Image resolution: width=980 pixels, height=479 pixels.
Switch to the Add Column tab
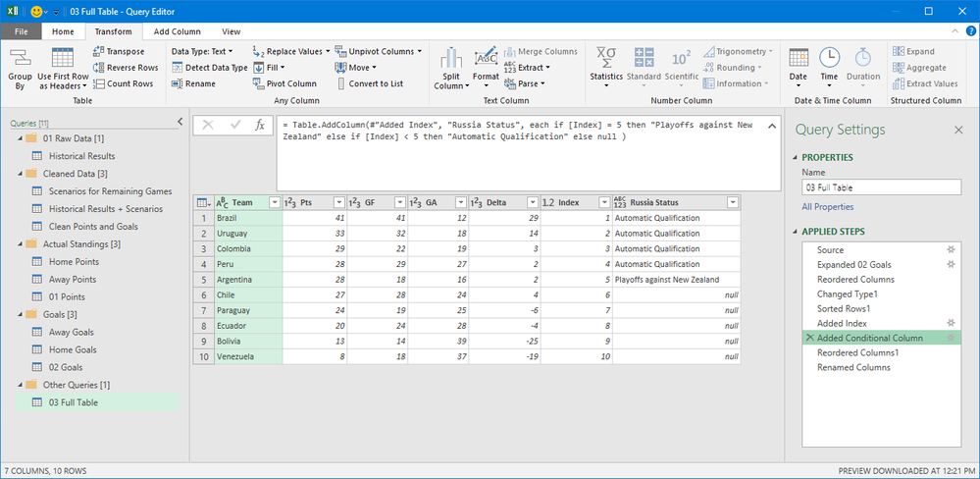(x=177, y=31)
